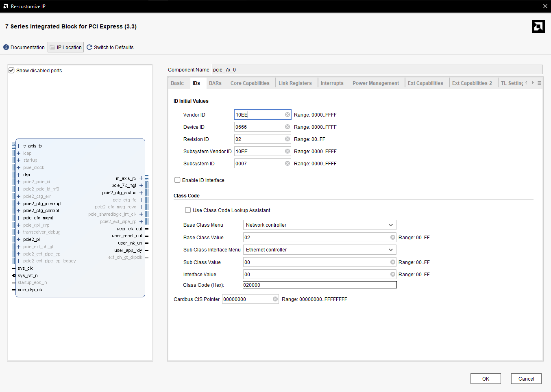Clear the Revision ID value icon
Viewport: 551px width, 392px height.
pos(287,139)
